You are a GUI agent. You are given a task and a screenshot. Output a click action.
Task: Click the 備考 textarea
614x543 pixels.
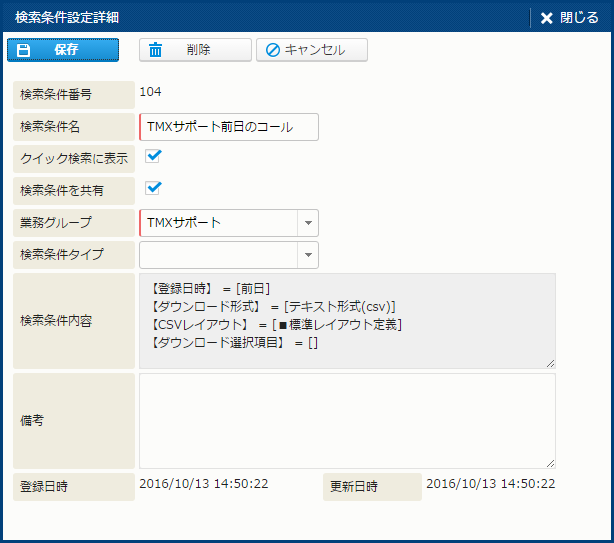point(347,421)
